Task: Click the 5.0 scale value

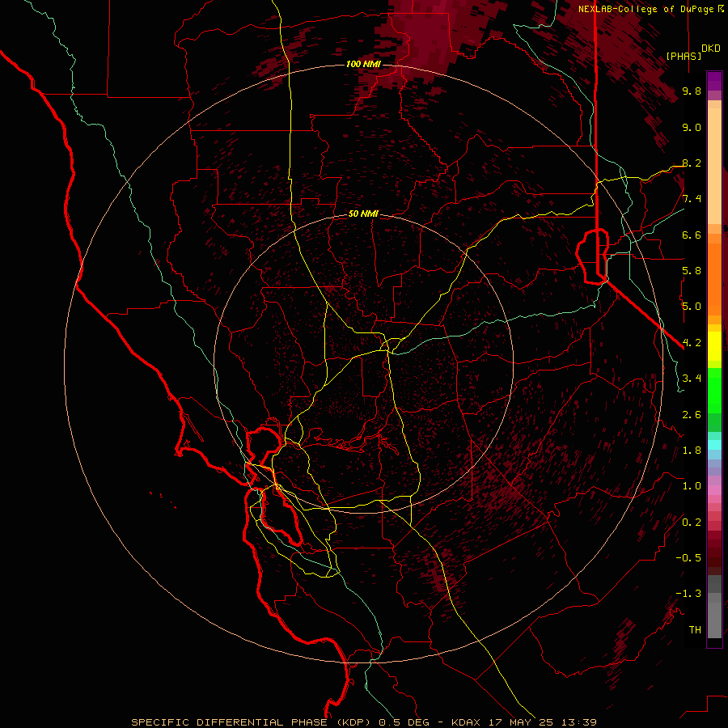Action: (692, 307)
